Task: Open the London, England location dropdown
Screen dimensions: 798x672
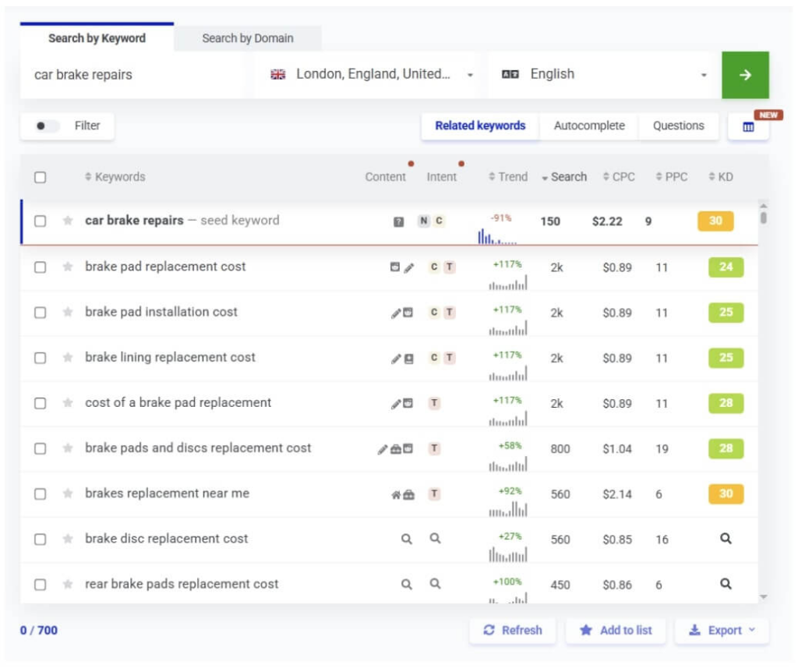Action: click(371, 75)
